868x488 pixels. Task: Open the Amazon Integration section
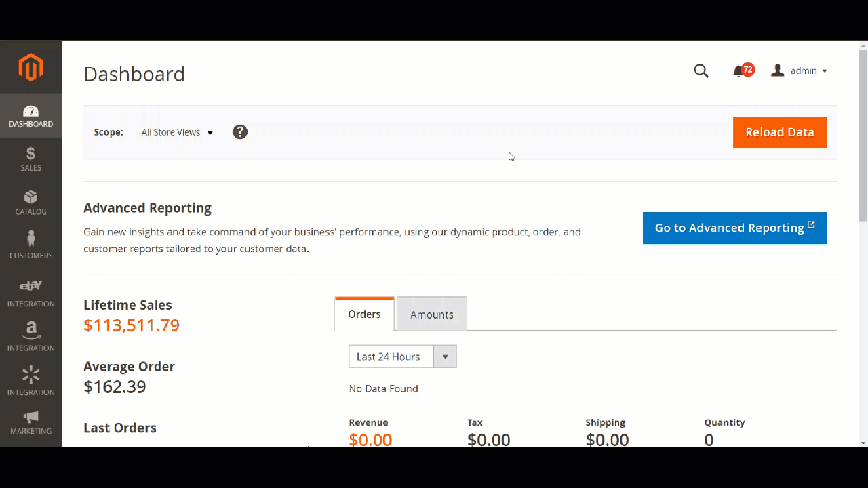click(x=31, y=336)
